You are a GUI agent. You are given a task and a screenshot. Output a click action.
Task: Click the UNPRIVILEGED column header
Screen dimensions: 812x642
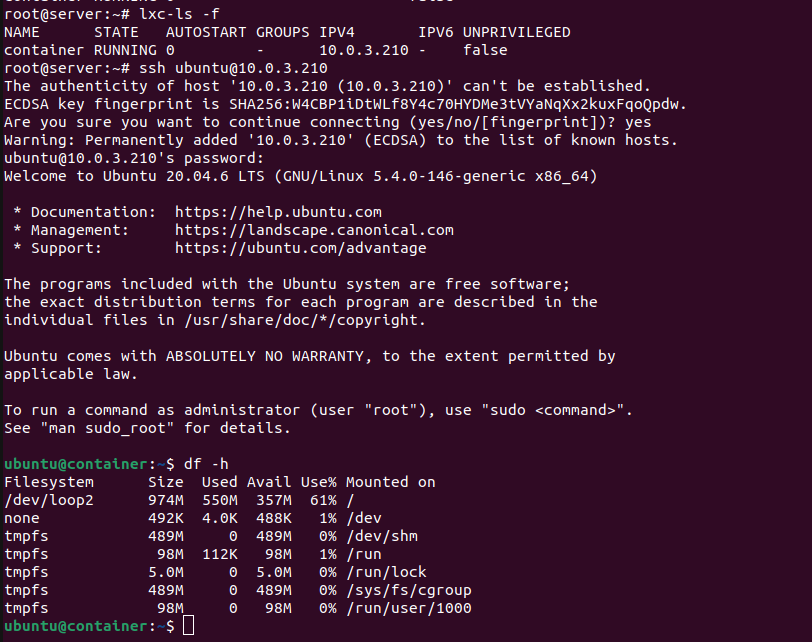516,32
